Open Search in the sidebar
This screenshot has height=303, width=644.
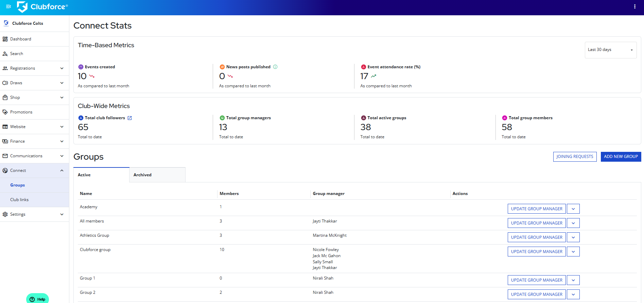pos(16,54)
